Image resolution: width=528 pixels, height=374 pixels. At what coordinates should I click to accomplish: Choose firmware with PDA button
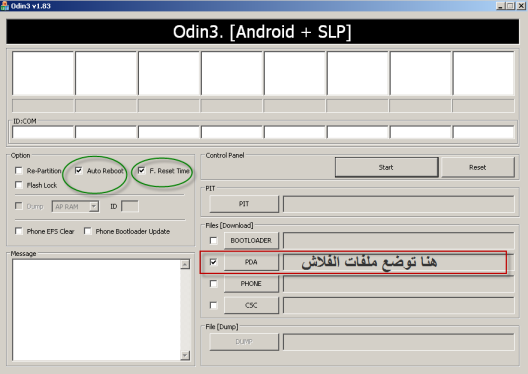click(251, 262)
